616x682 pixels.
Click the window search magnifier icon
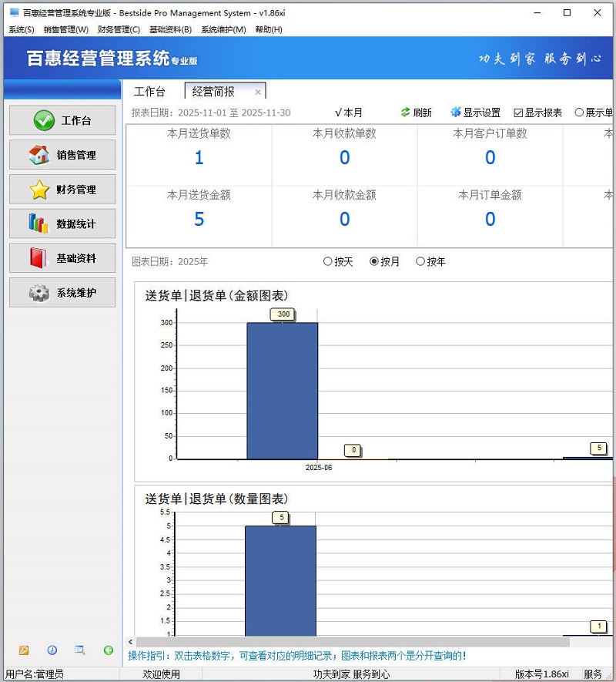pyautogui.click(x=79, y=650)
